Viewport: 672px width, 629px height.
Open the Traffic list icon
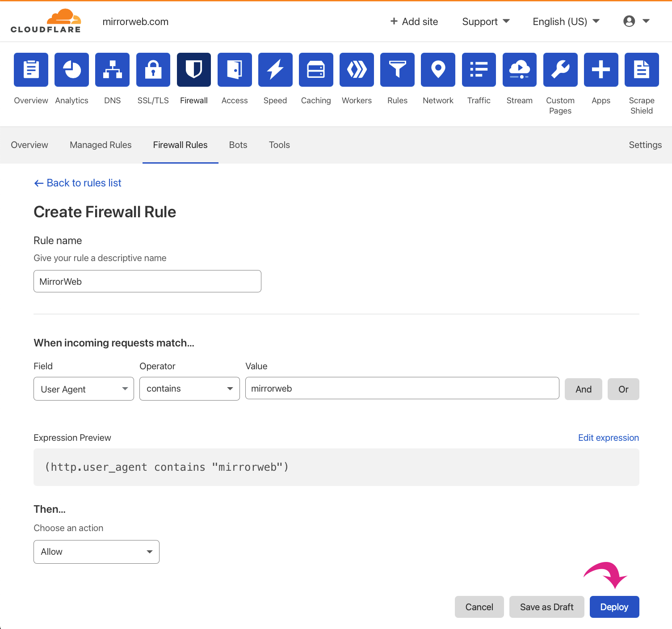coord(479,70)
